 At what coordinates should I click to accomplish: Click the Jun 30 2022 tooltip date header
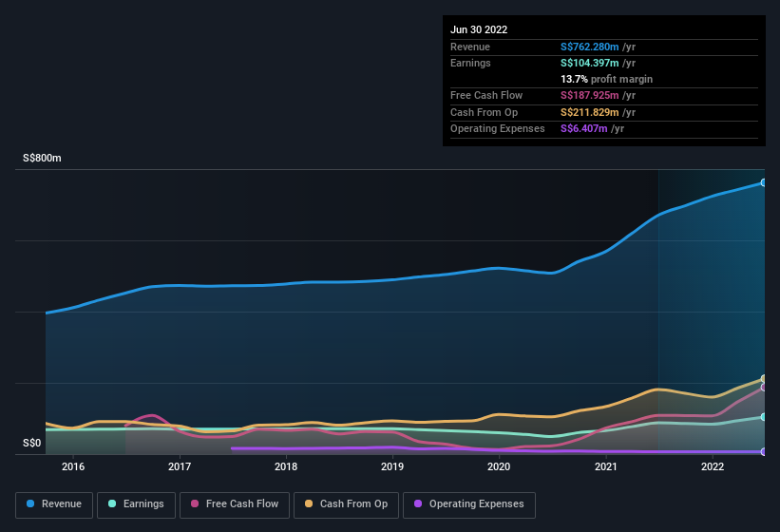(479, 29)
